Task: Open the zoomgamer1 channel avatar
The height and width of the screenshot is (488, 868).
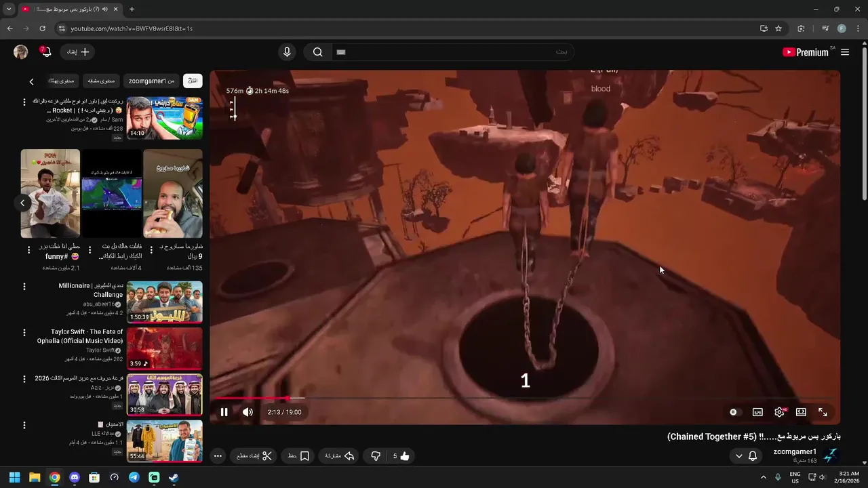Action: click(830, 456)
